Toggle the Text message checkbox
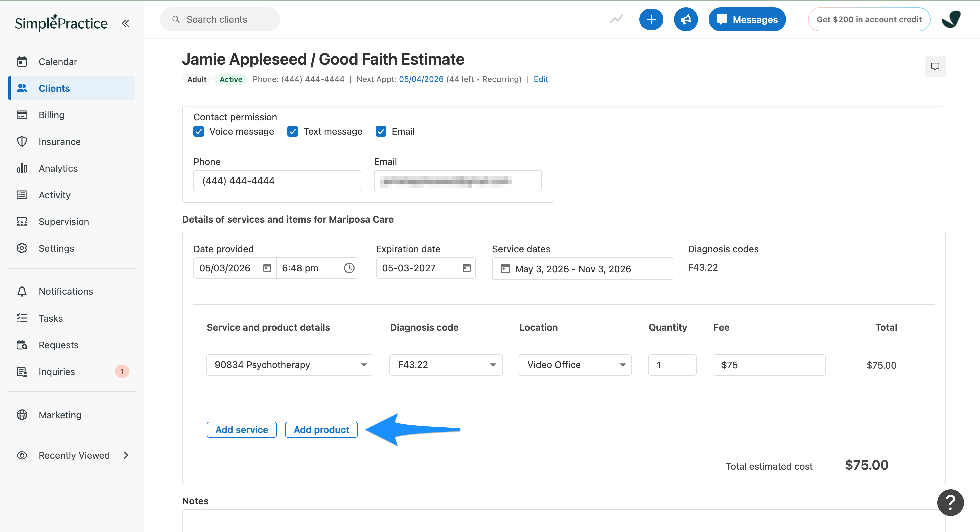Viewport: 980px width, 532px height. (293, 131)
